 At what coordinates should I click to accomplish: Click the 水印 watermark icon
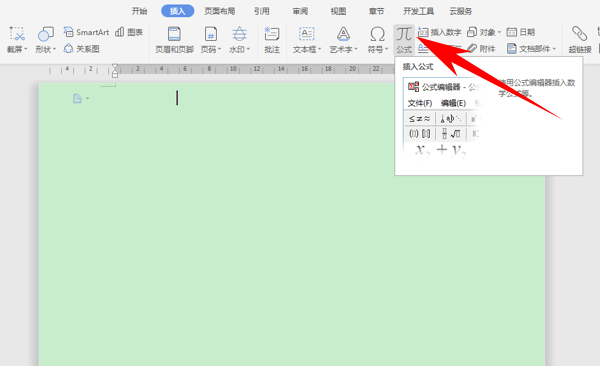[240, 34]
